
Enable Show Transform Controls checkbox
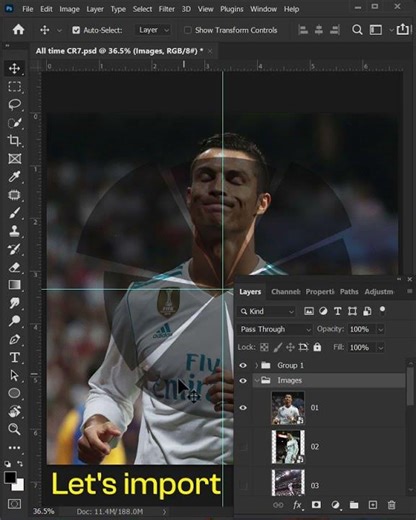pyautogui.click(x=188, y=30)
